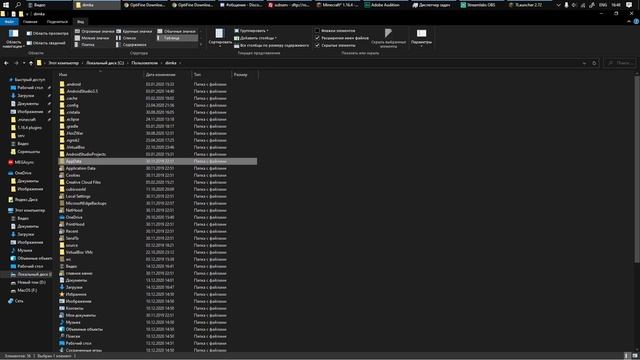Select Small icons (Мелкие значки) layout

[x=92, y=38]
